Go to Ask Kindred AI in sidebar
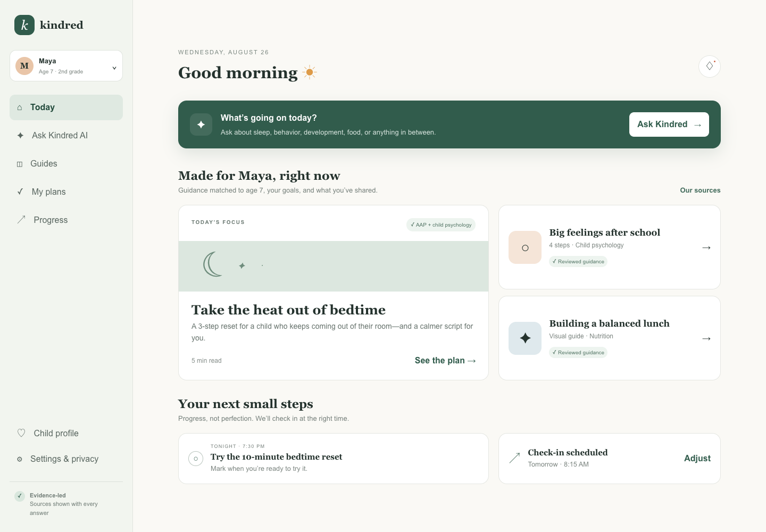 click(x=66, y=136)
